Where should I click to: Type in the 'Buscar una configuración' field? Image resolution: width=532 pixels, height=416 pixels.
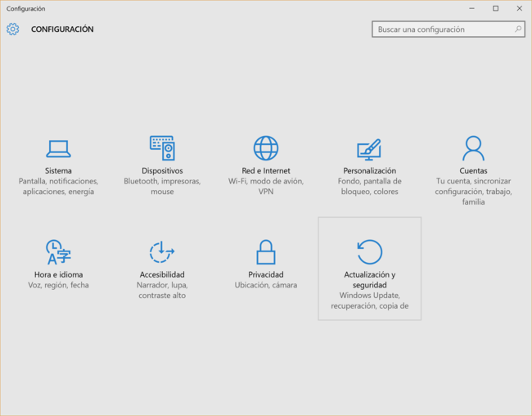[442, 29]
